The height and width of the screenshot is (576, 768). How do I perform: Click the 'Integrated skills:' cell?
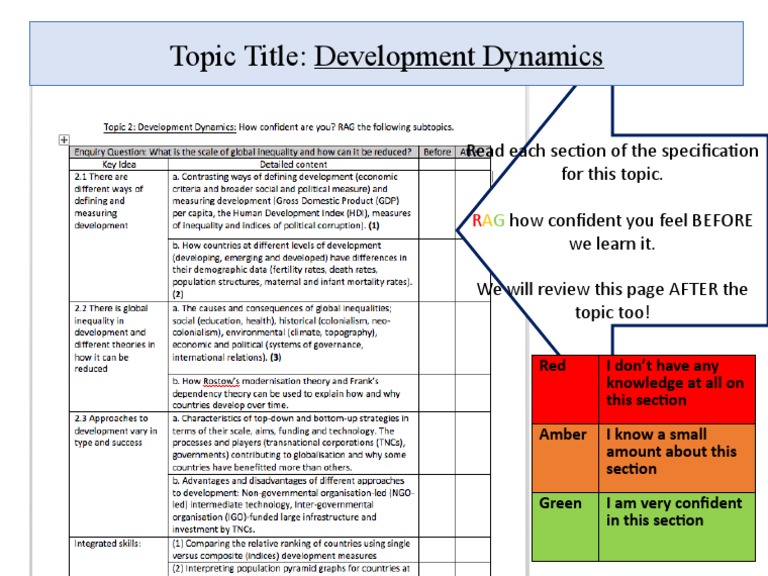coord(119,556)
